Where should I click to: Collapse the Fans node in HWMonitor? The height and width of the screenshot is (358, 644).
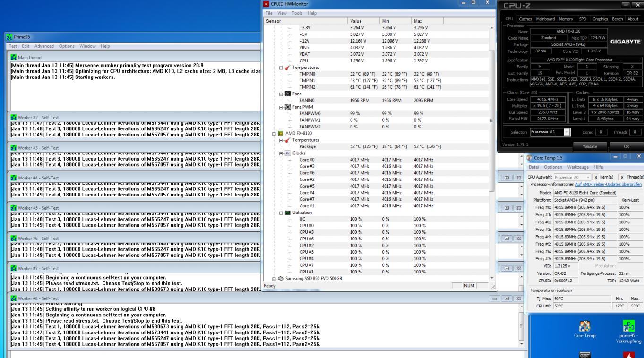click(x=282, y=94)
